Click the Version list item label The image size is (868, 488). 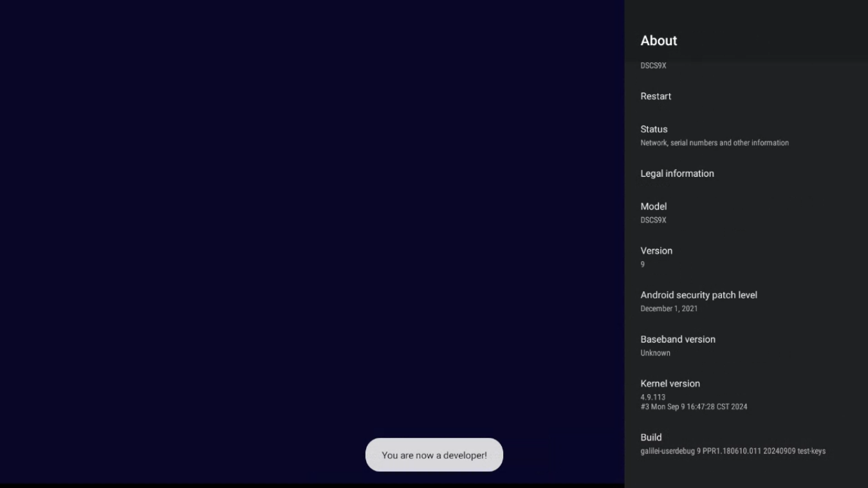point(656,251)
